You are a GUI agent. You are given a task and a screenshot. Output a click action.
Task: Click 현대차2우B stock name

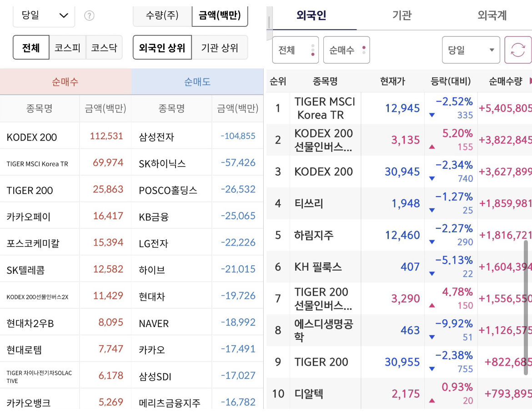pyautogui.click(x=30, y=323)
